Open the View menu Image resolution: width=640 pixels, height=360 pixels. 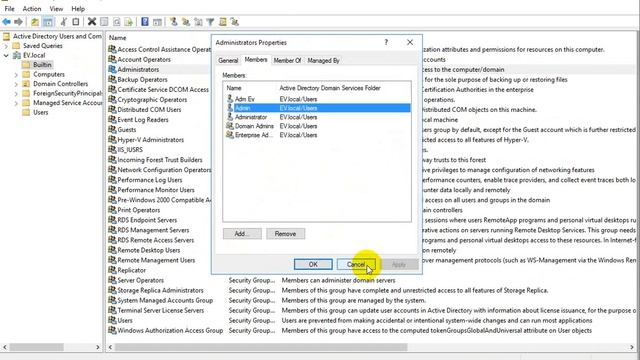(56, 9)
